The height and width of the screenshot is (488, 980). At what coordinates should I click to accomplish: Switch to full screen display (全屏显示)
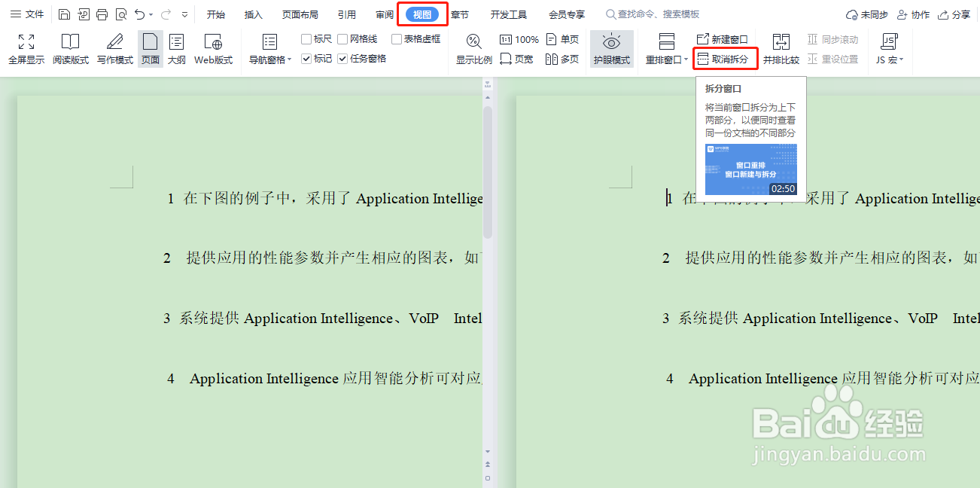tap(26, 48)
